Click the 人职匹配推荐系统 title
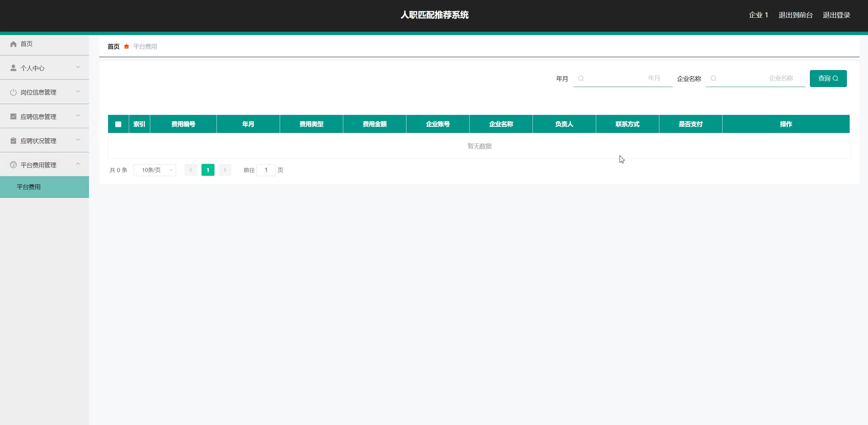This screenshot has height=425, width=868. click(434, 15)
